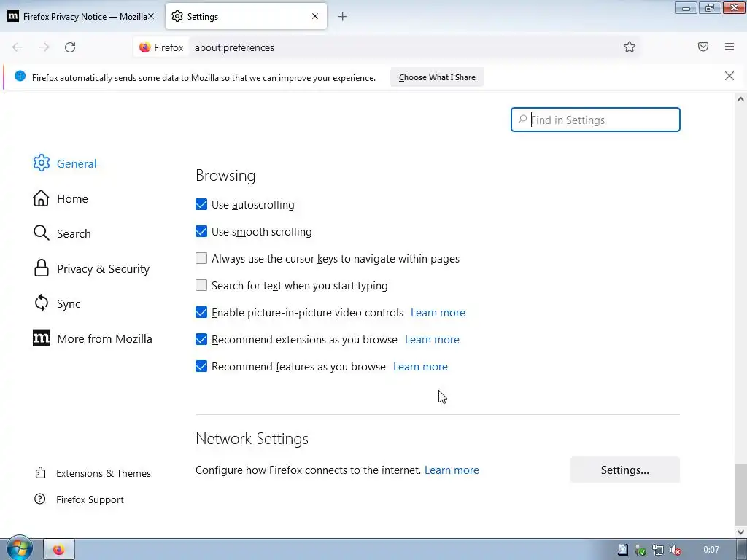Click the blue info icon in notification bar

pos(20,76)
